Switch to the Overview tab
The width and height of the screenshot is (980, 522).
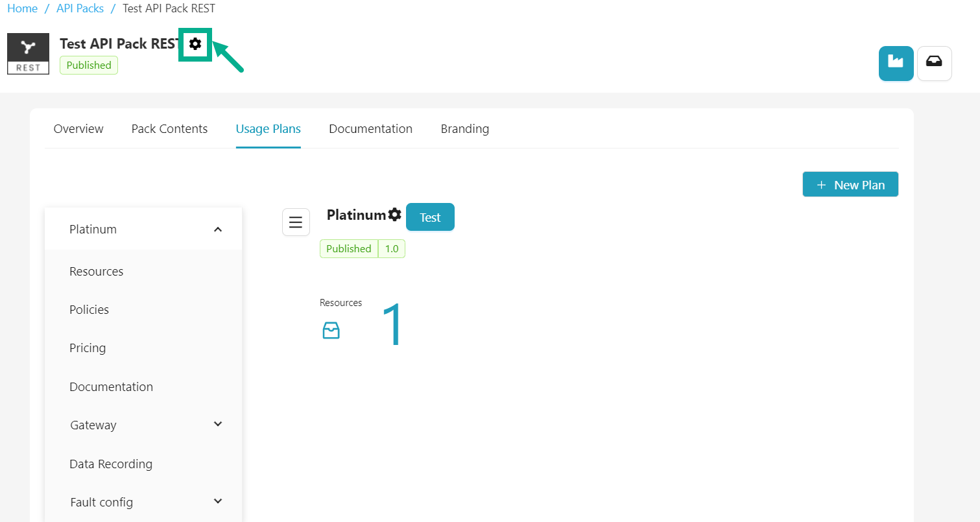78,129
